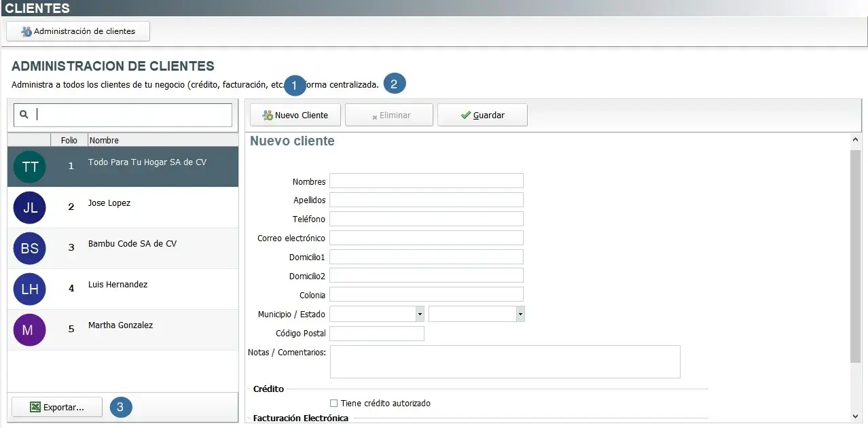Click the Folio column header
Image resolution: width=868 pixels, height=428 pixels.
(x=69, y=140)
